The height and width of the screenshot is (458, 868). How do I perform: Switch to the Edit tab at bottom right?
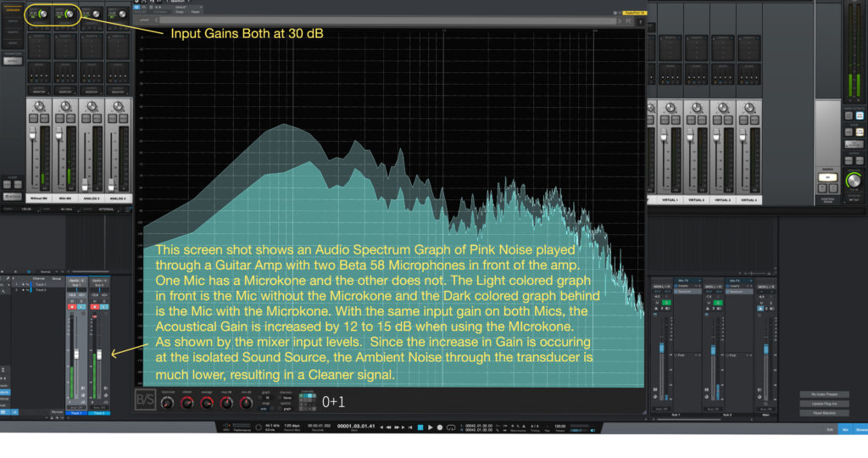830,430
